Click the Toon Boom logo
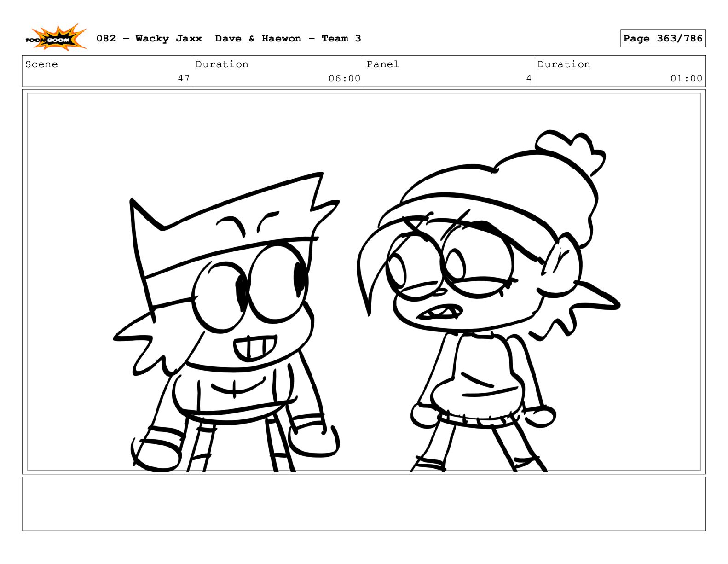The height and width of the screenshot is (564, 728). pos(55,38)
